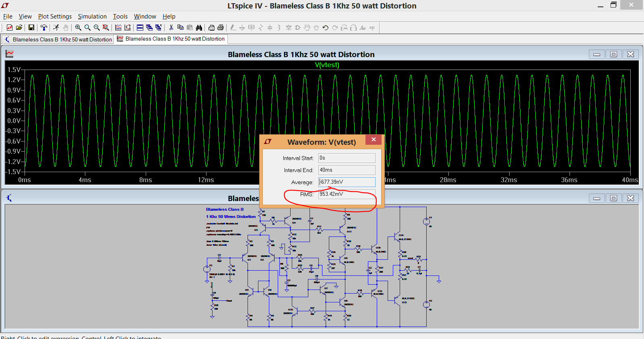This screenshot has width=644, height=339.
Task: Click the pencil Draw Wire icon
Action: click(x=233, y=28)
